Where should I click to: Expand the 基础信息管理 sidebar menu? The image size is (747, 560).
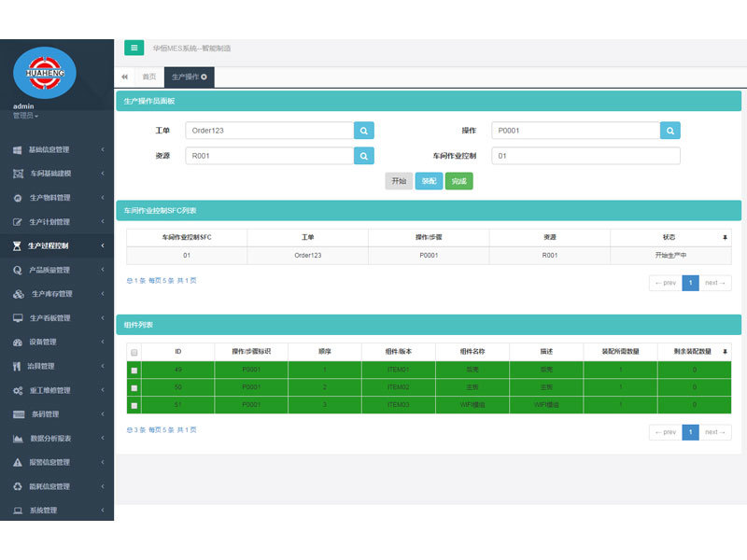click(x=56, y=149)
